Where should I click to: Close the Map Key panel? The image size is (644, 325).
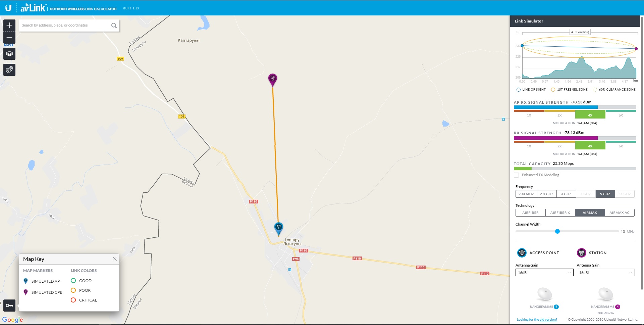point(115,259)
